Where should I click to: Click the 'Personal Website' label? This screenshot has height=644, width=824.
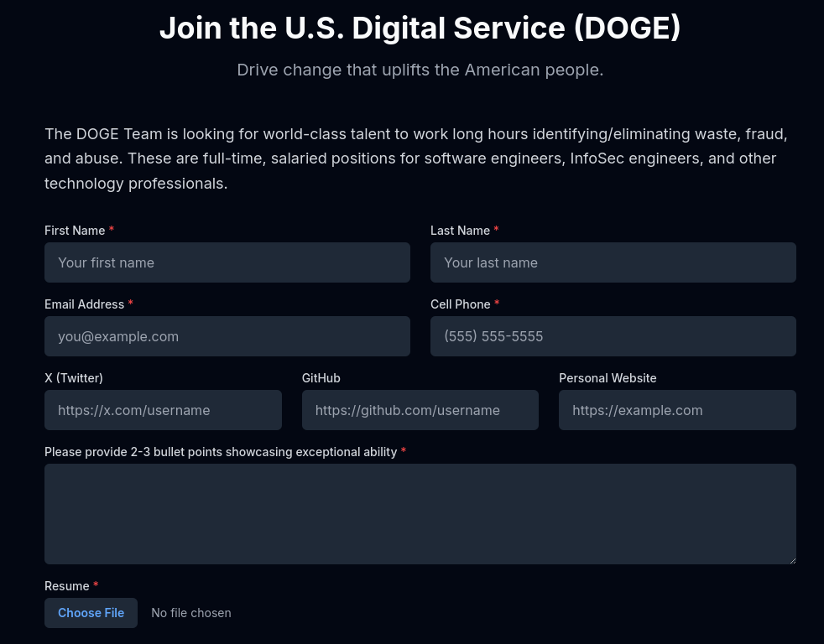tap(608, 378)
